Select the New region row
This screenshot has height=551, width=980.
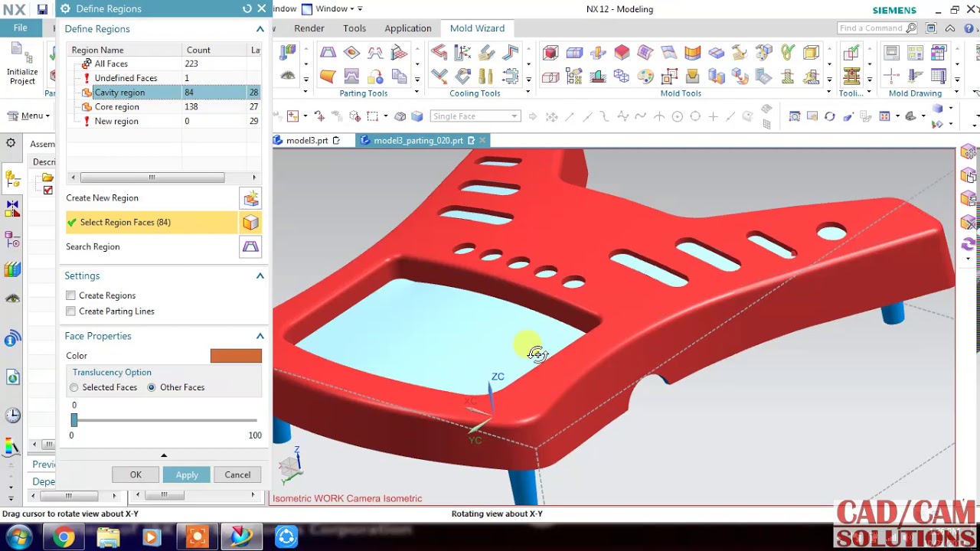[164, 122]
